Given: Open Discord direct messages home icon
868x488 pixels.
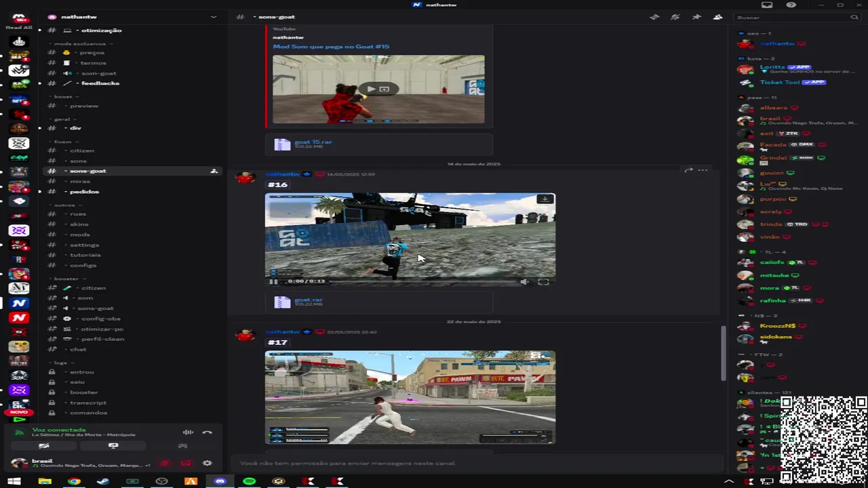Looking at the screenshot, I should (19, 17).
